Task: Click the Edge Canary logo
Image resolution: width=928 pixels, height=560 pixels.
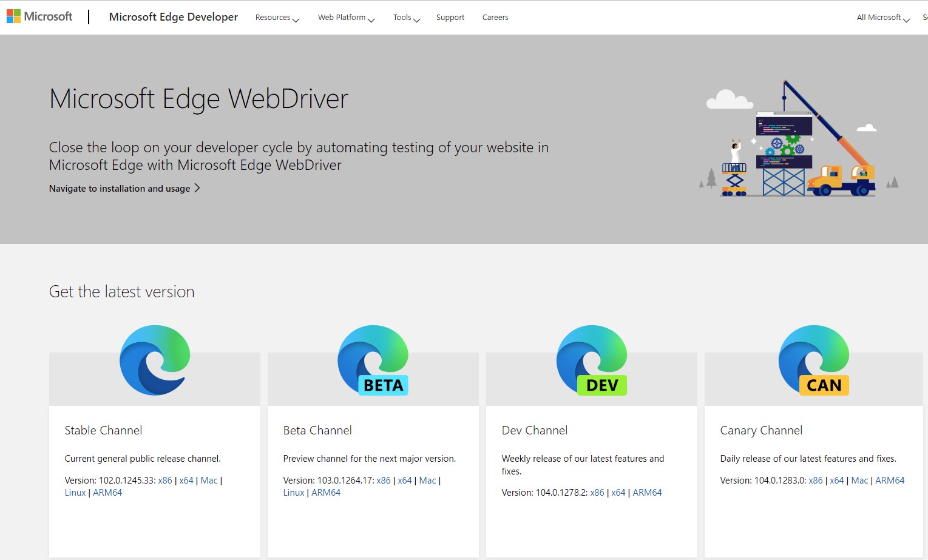Action: (814, 360)
